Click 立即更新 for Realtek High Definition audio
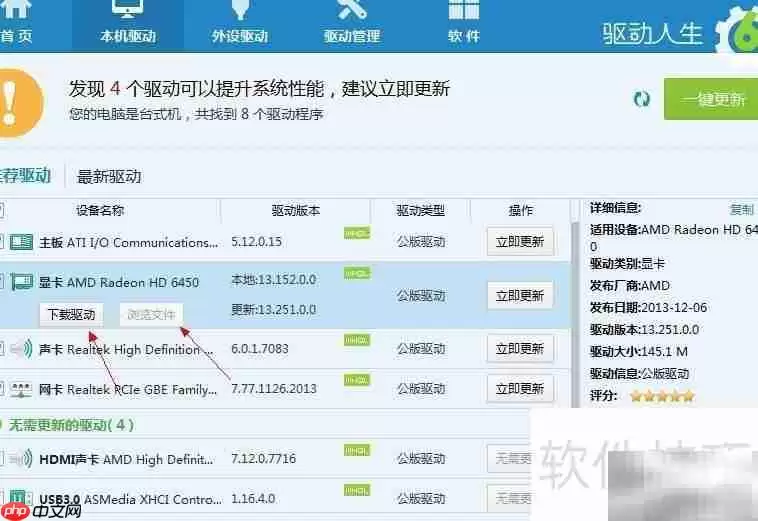The width and height of the screenshot is (758, 521). (520, 348)
